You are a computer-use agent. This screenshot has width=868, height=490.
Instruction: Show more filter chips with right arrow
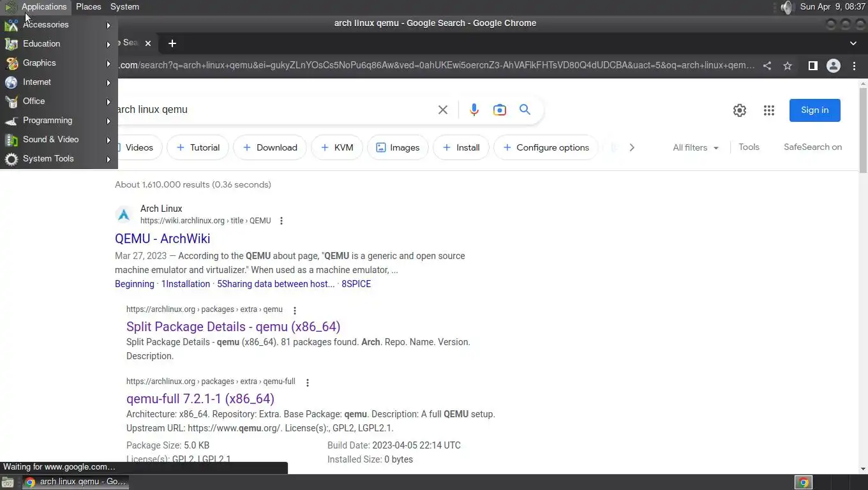pos(632,147)
